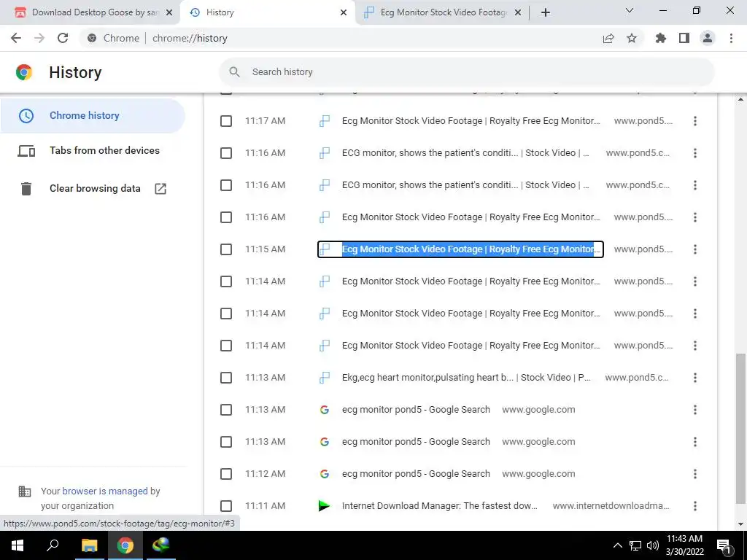Reload the history page

pyautogui.click(x=63, y=38)
